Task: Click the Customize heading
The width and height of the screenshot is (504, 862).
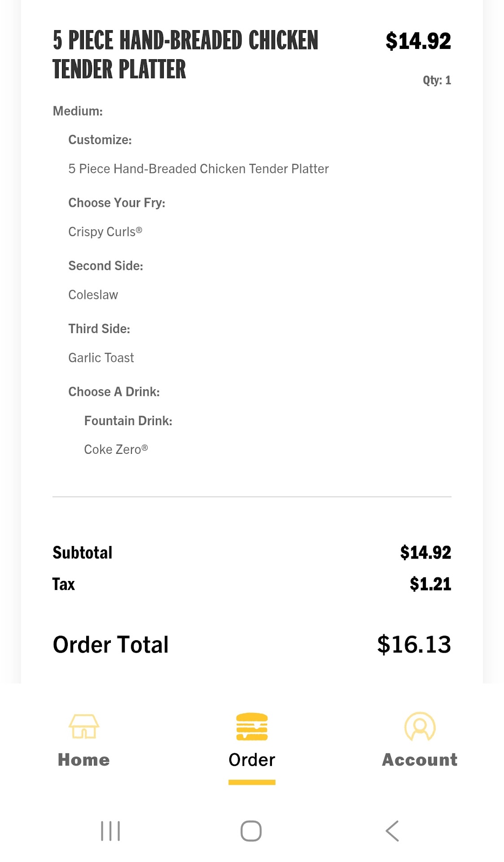Action: point(100,140)
